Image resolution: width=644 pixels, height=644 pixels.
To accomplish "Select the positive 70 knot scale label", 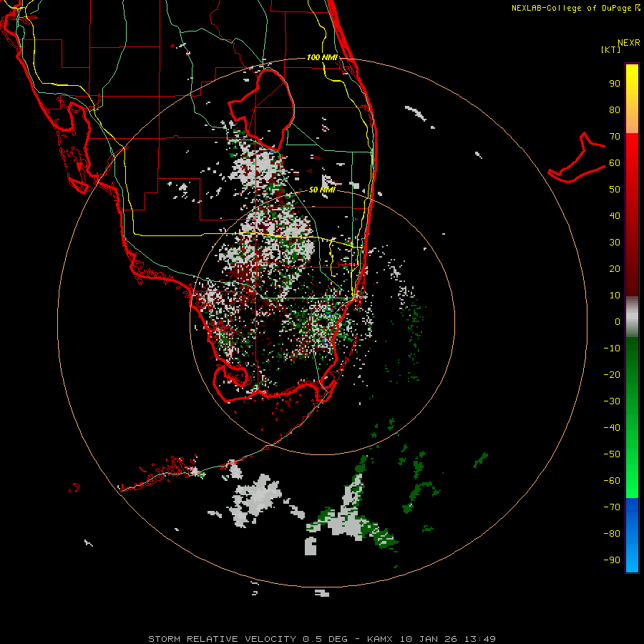I will click(615, 137).
